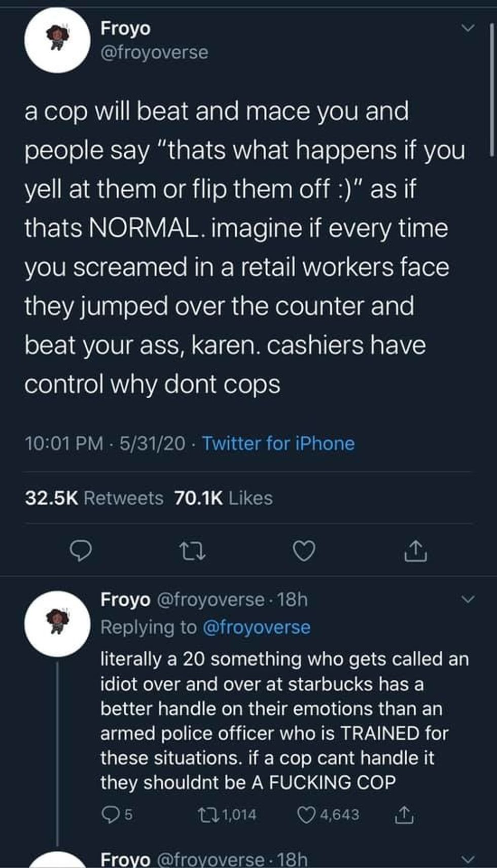Like the reply with 4,643 likes
497x868 pixels.
[328, 815]
